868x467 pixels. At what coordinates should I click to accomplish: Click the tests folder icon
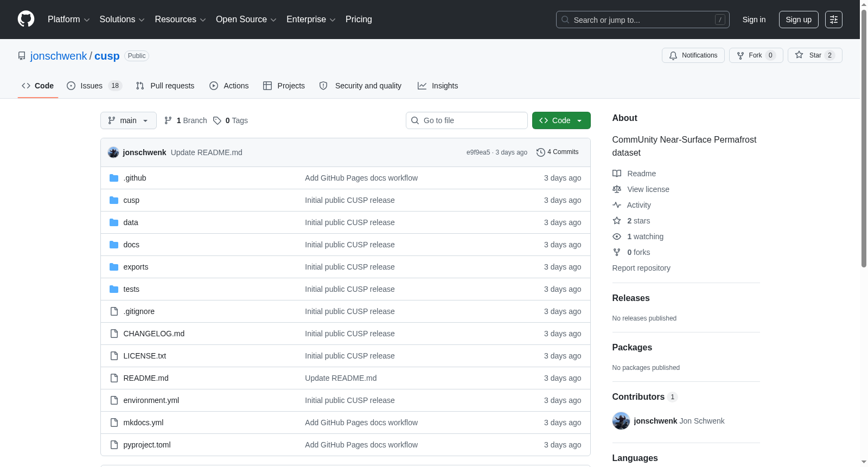pyautogui.click(x=114, y=289)
